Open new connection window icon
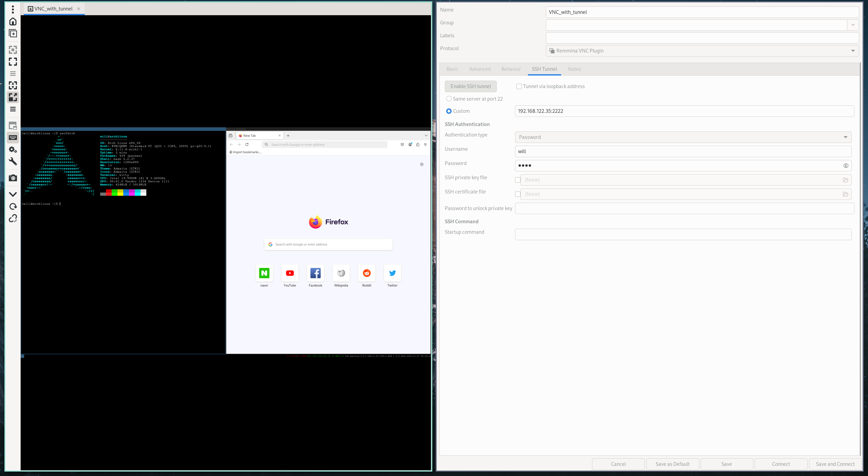This screenshot has width=868, height=476. (13, 34)
